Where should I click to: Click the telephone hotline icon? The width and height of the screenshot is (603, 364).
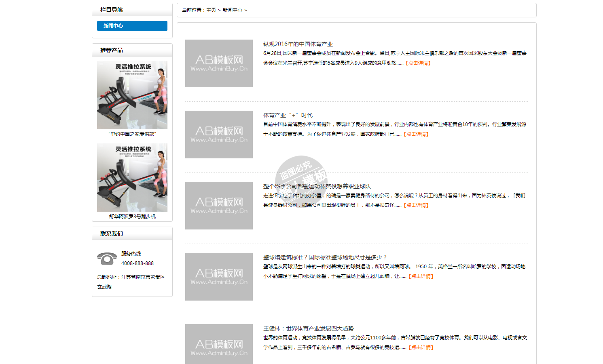[107, 259]
